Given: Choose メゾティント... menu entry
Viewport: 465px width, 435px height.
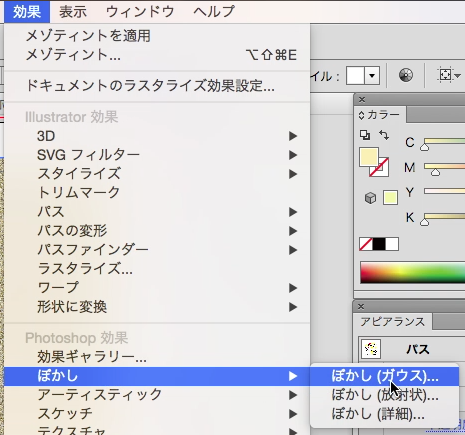Looking at the screenshot, I should click(x=157, y=55).
